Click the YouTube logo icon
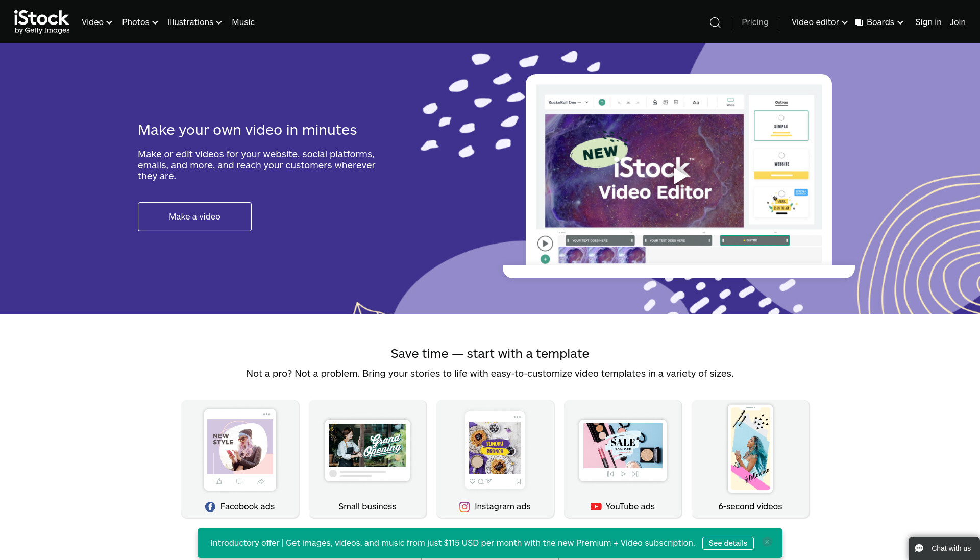The image size is (980, 560). point(596,507)
